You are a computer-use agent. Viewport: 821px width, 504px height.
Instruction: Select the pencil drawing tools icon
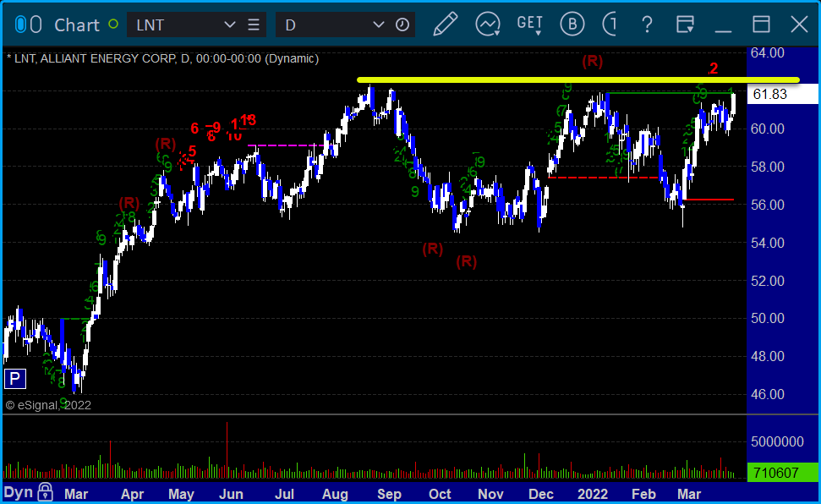446,25
